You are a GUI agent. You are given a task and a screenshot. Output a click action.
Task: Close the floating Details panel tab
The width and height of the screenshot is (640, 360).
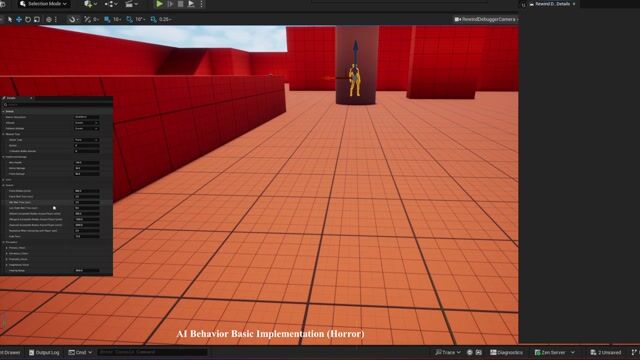[31, 98]
